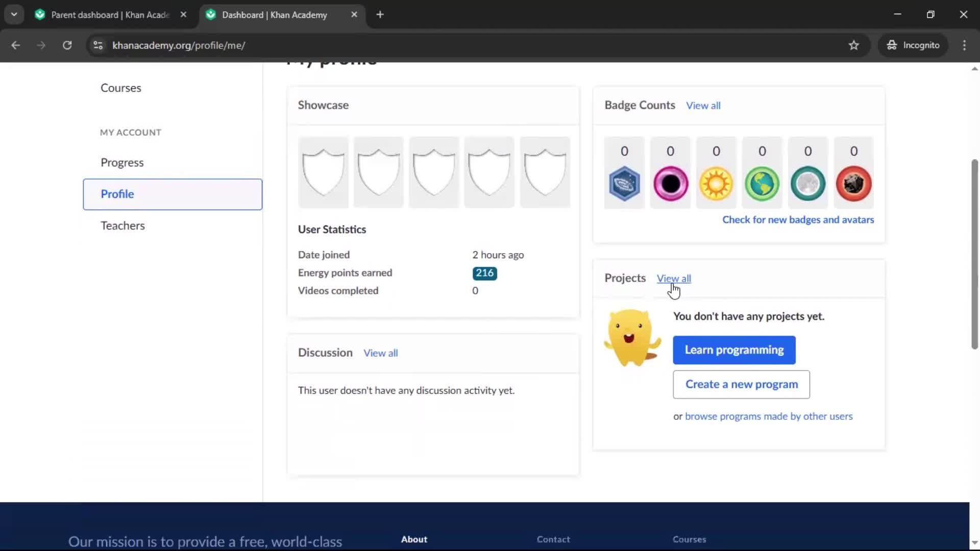The width and height of the screenshot is (980, 551).
Task: Expand the tab search dropdown arrow
Action: coord(14,15)
